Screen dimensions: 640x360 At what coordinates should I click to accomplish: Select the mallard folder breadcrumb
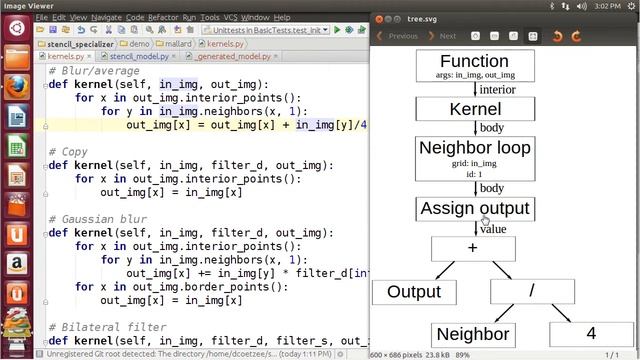click(174, 44)
